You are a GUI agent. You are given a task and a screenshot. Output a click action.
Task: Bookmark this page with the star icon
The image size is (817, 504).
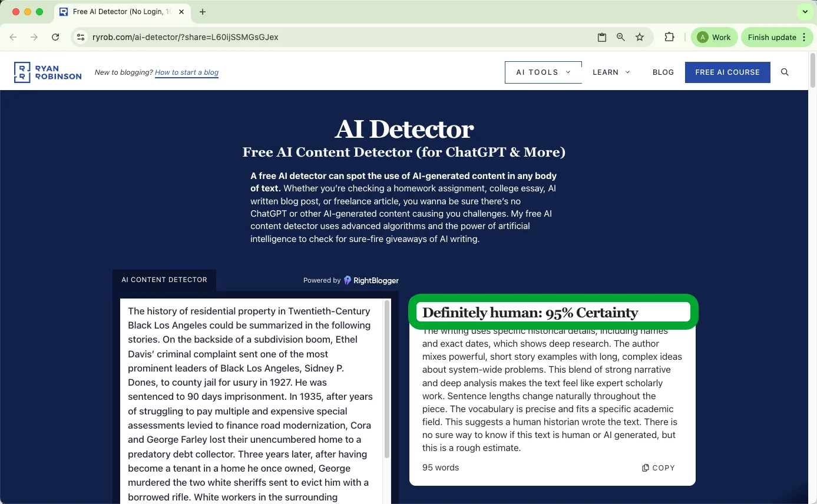tap(640, 37)
